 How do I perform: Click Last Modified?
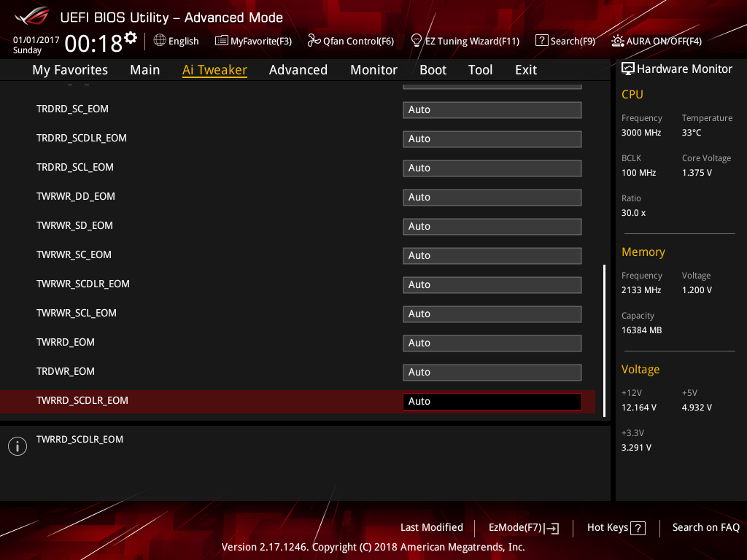[x=432, y=528]
